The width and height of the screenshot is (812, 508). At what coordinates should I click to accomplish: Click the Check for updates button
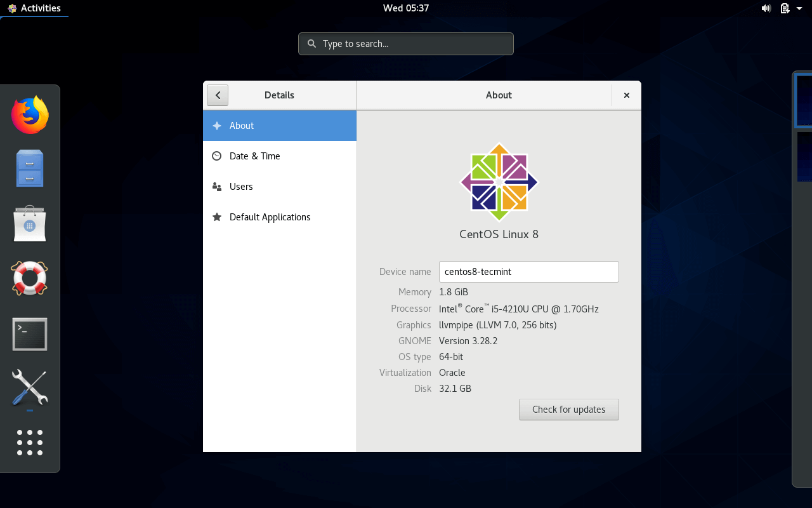pyautogui.click(x=568, y=410)
